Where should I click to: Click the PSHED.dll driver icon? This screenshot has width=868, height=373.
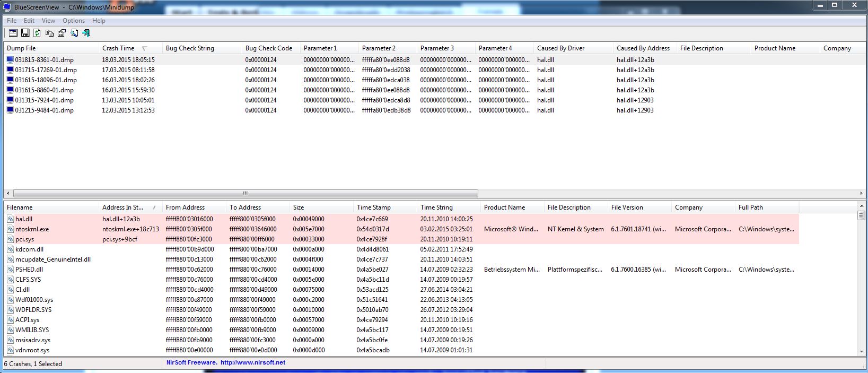pos(10,270)
